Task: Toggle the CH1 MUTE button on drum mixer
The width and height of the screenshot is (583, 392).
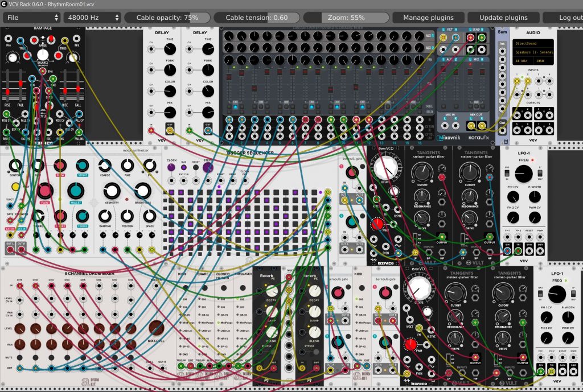Action: point(19,357)
